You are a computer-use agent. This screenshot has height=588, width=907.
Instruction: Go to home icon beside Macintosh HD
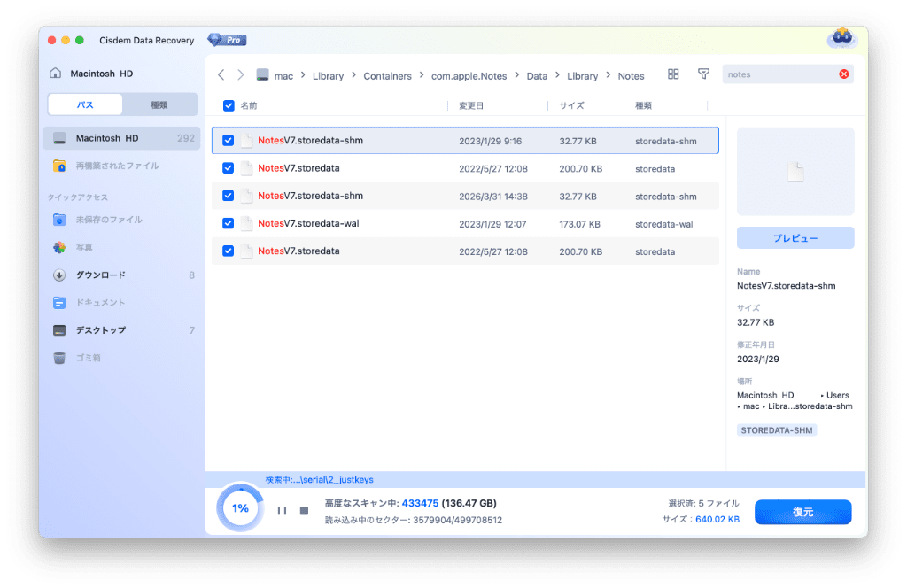pyautogui.click(x=56, y=73)
